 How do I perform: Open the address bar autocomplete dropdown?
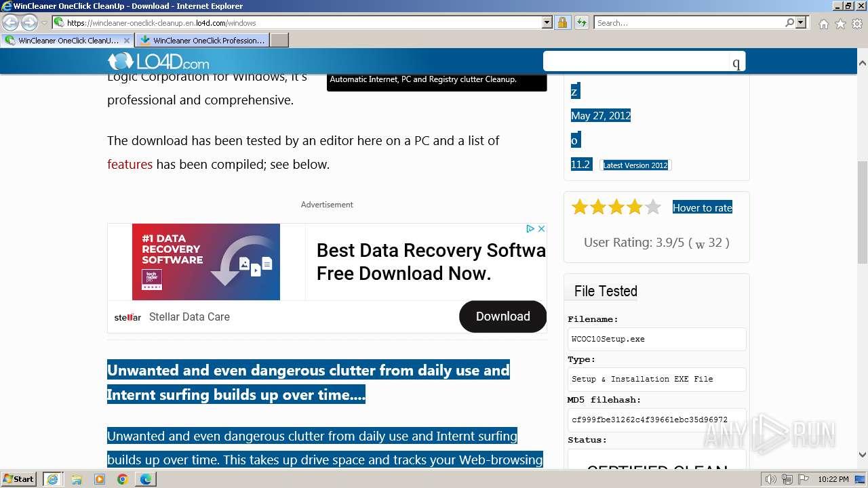[x=547, y=22]
